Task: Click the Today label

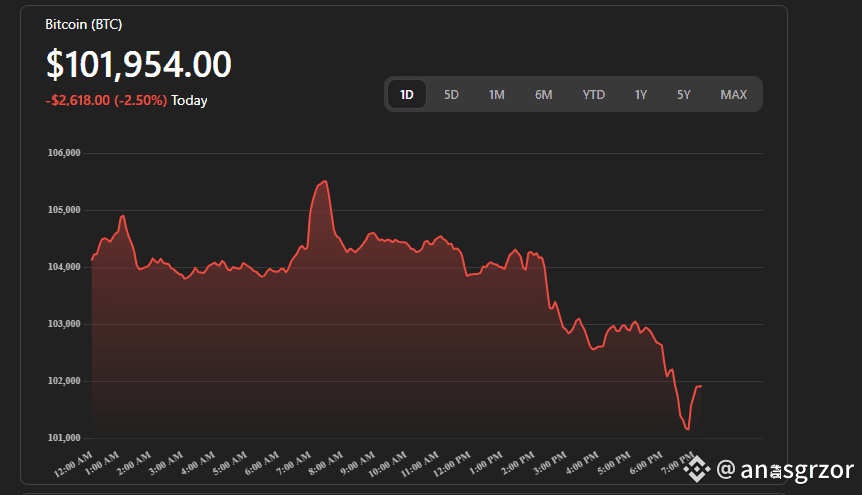Action: coord(189,101)
